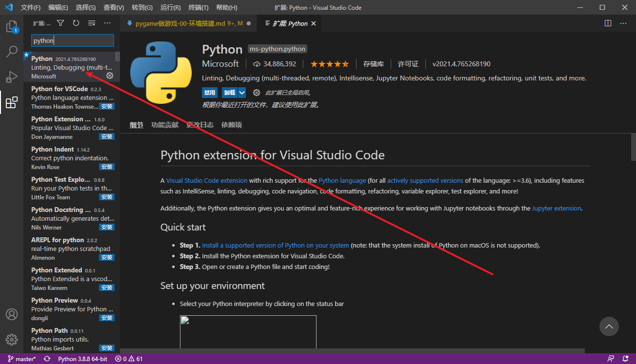Open the 查看(V) menu

click(114, 8)
